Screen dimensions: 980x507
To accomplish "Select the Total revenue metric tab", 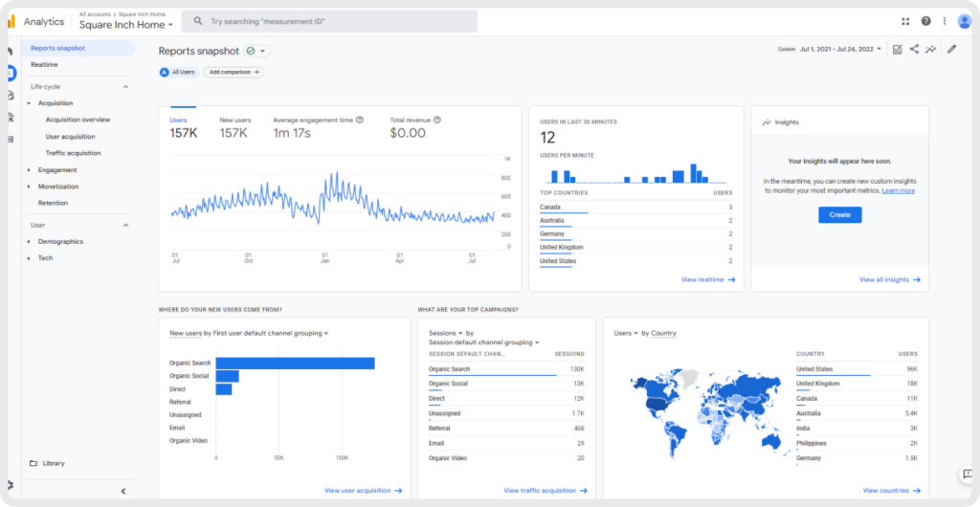I will [x=415, y=127].
